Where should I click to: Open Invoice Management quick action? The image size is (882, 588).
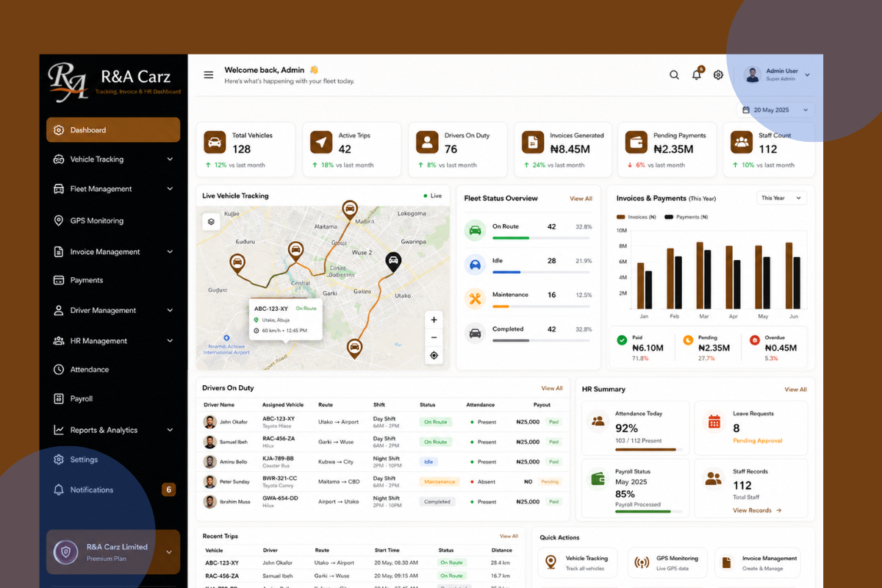758,563
